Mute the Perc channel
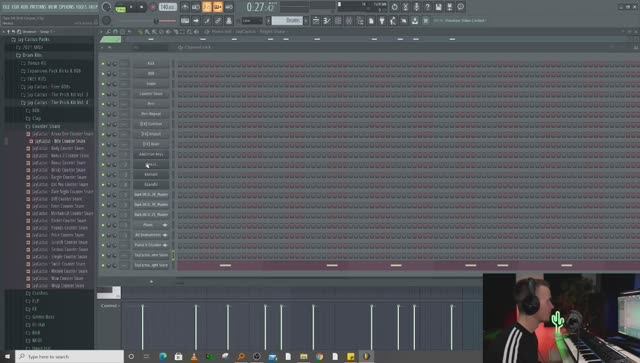Screen dimensions: 640x363 (103, 104)
